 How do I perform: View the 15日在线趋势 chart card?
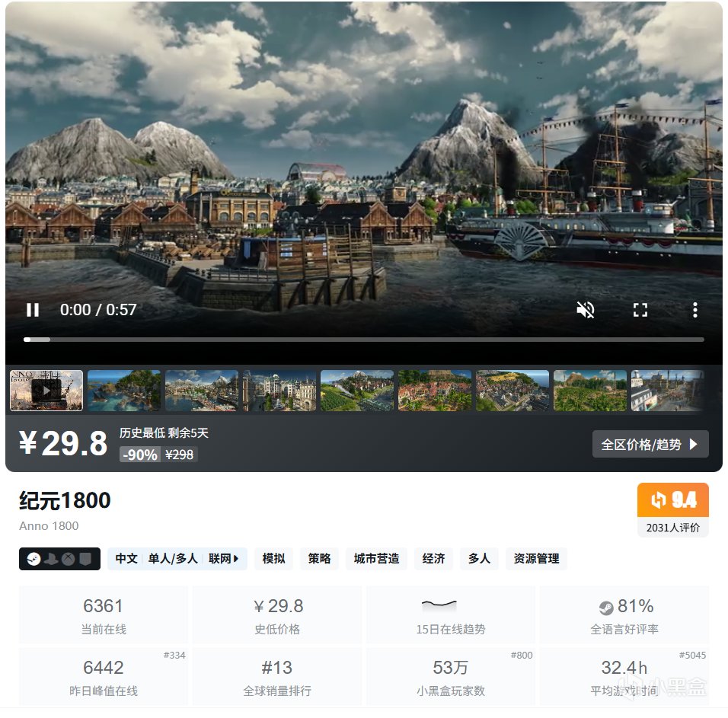[x=451, y=615]
